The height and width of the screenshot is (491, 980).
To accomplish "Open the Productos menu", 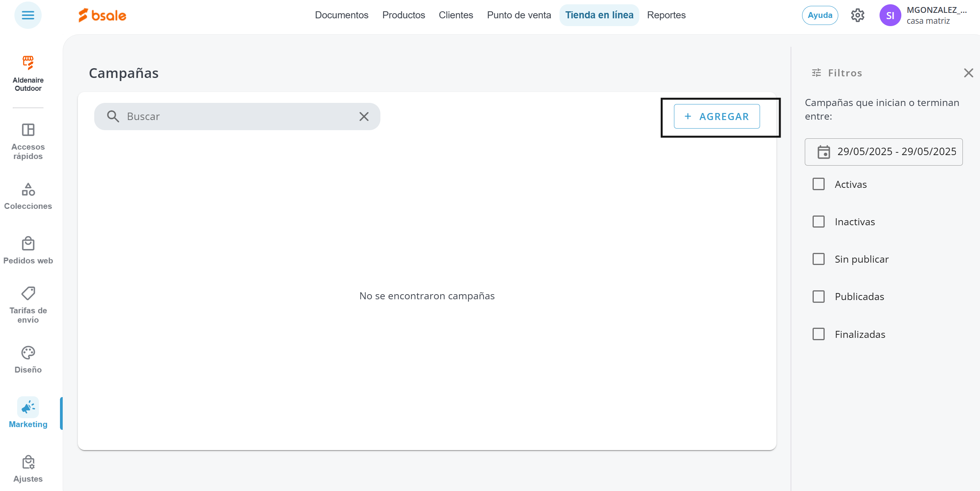I will (403, 15).
